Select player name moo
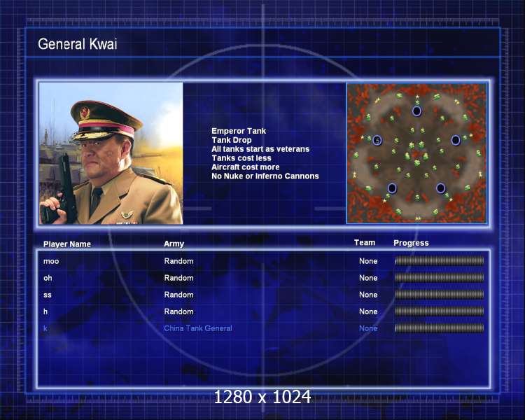Viewport: 525px width, 420px height. (51, 261)
